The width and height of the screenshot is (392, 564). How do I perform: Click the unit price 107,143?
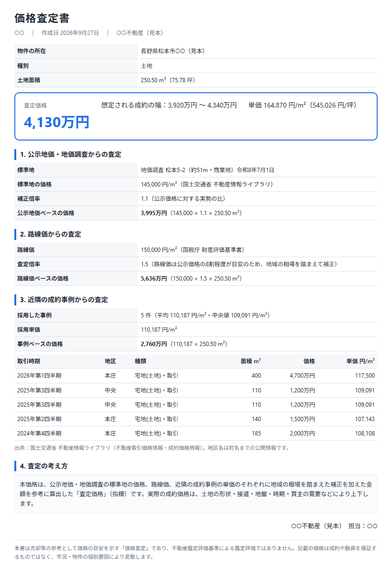click(x=365, y=419)
